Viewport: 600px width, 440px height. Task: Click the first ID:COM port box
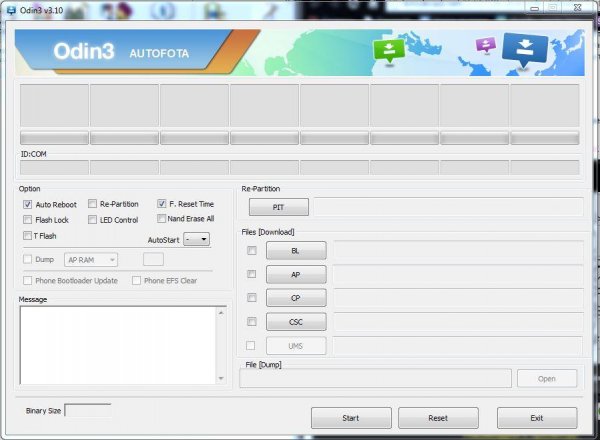tap(54, 167)
